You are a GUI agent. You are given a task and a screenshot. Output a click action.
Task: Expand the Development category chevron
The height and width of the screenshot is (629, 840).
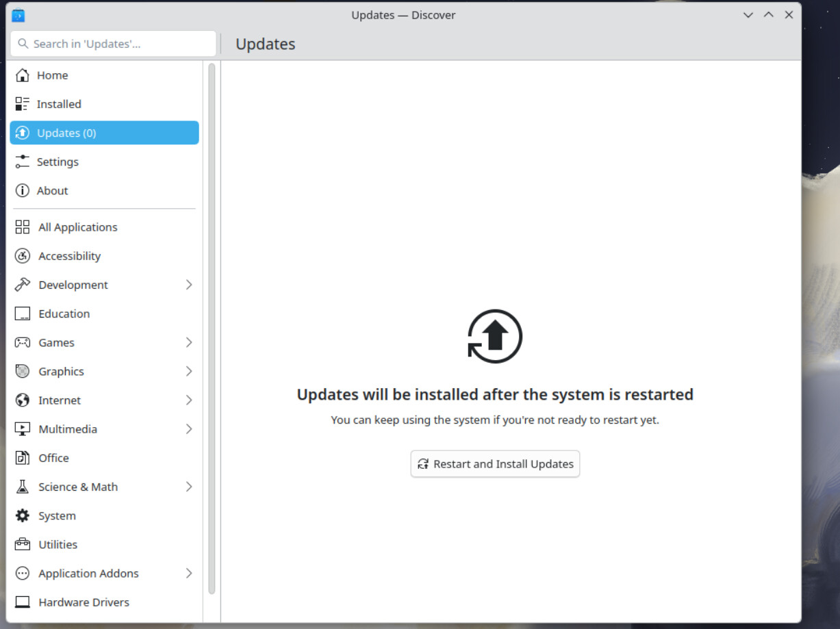189,285
